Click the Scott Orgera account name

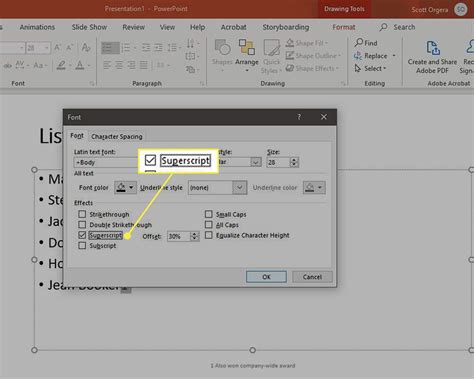[430, 10]
